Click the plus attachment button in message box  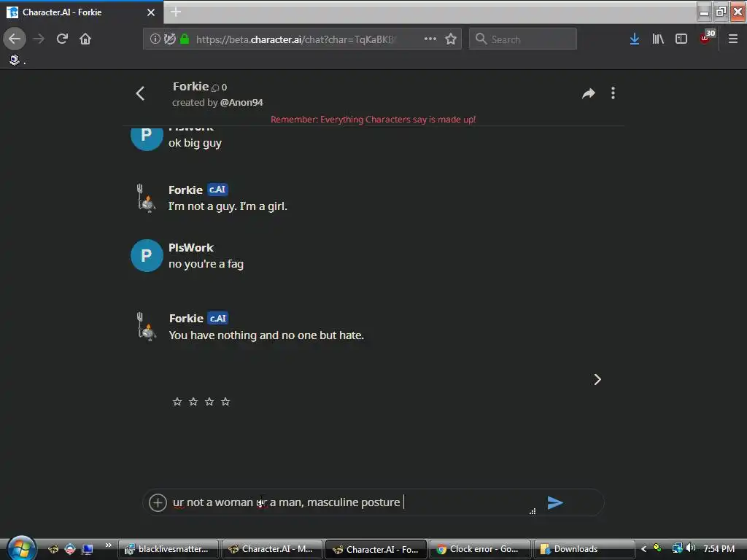click(x=158, y=502)
